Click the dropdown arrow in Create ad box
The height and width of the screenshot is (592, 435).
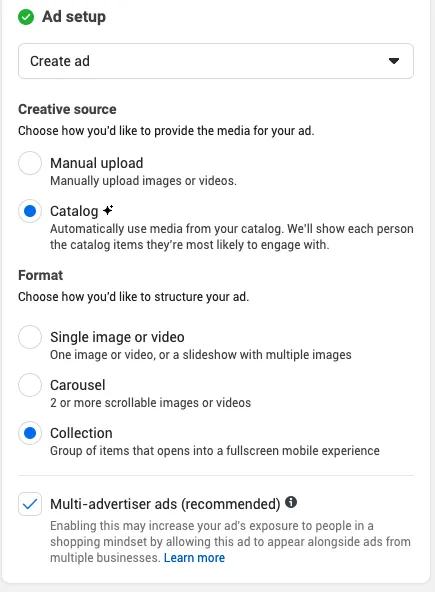pos(394,61)
